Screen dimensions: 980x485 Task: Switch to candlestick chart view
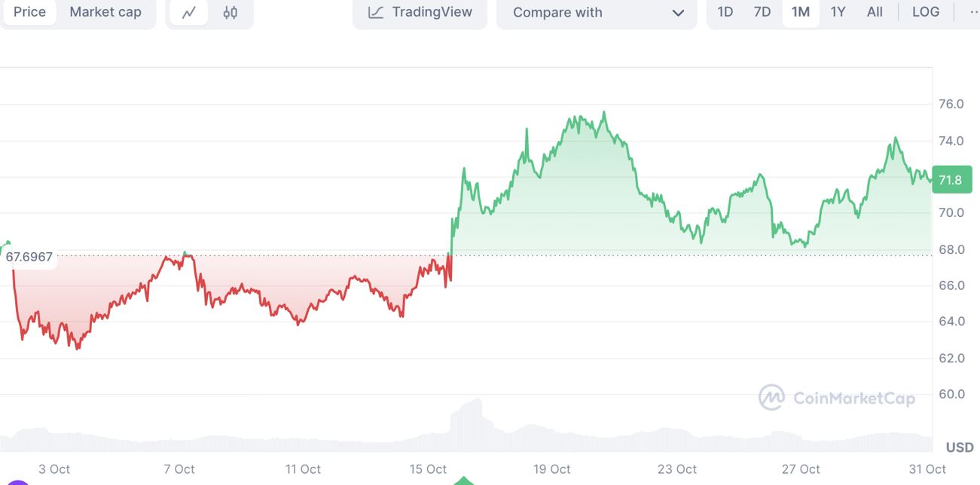(230, 13)
